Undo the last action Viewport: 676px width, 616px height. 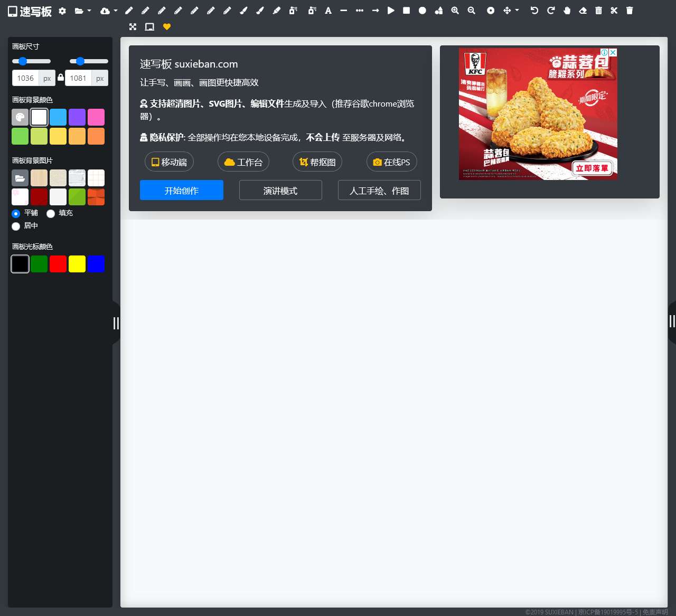[534, 11]
